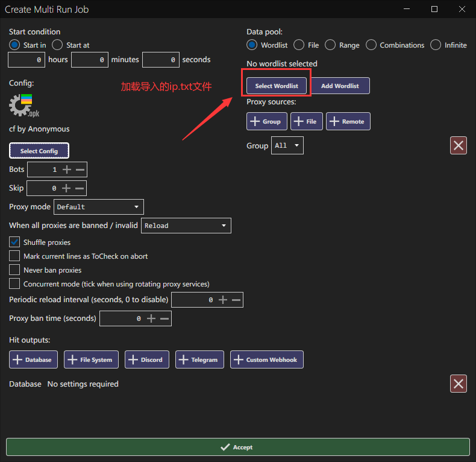Add a Remote proxy source
476x462 pixels.
(x=348, y=121)
